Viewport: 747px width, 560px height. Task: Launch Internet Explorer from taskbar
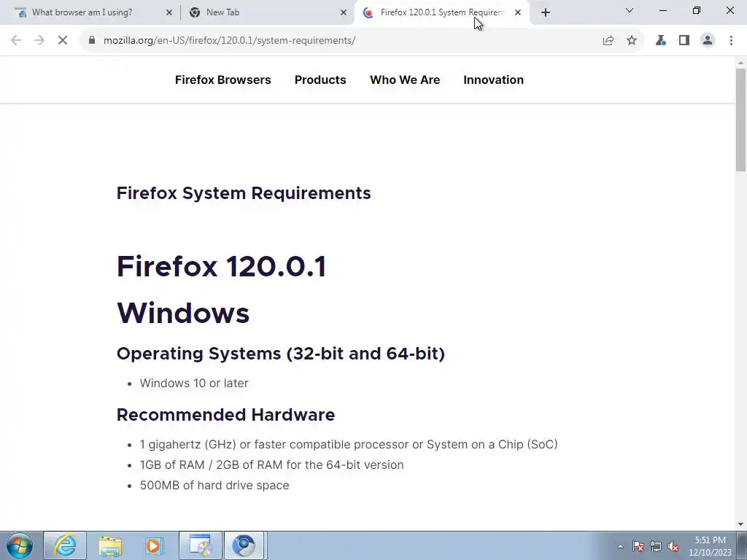pyautogui.click(x=65, y=545)
